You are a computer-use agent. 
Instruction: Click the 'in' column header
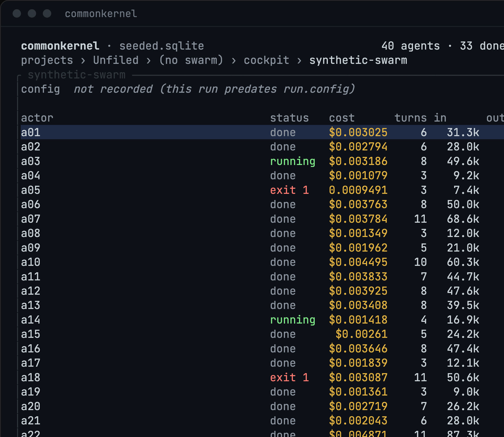click(x=440, y=118)
